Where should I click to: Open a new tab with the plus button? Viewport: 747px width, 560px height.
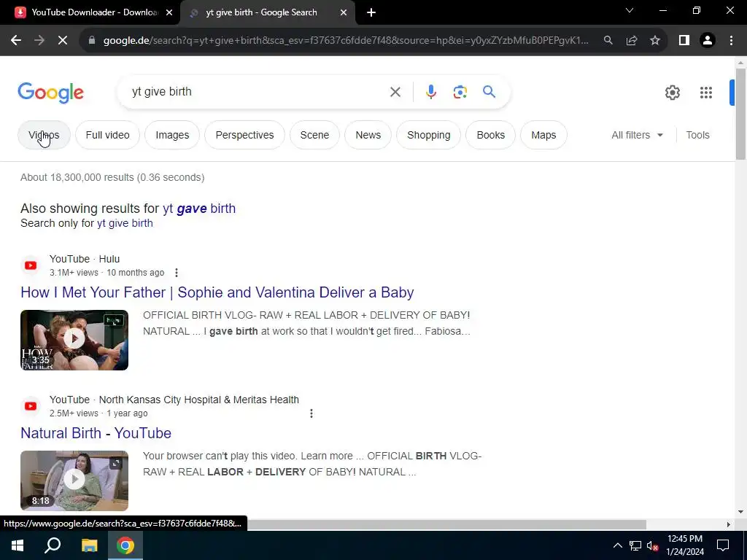click(371, 12)
